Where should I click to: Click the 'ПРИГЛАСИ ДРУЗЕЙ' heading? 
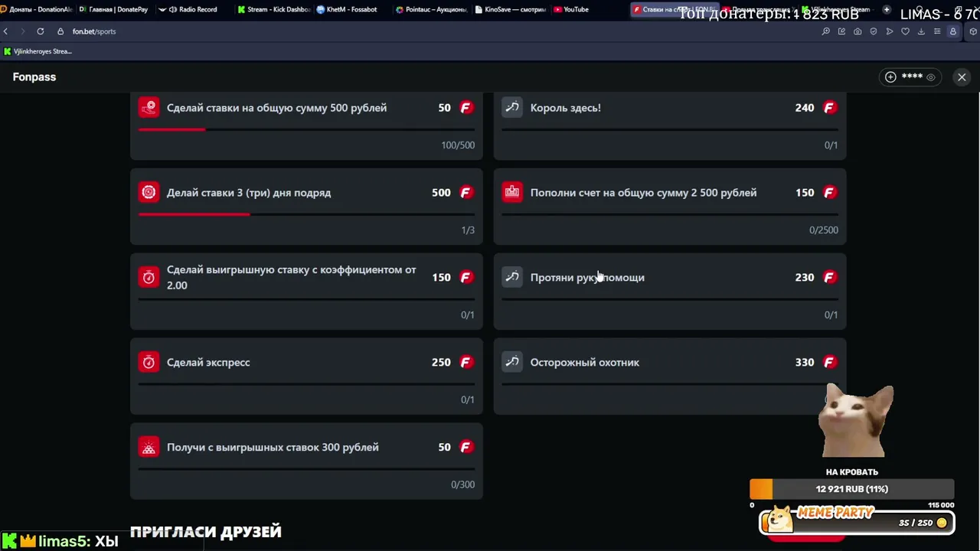(206, 531)
